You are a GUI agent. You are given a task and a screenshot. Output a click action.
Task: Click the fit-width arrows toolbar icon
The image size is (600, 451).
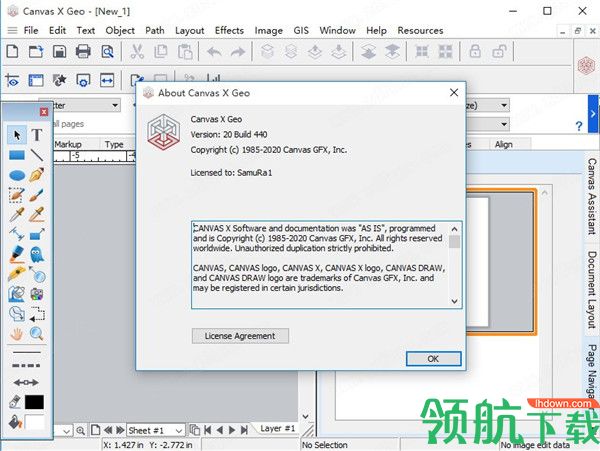click(107, 80)
